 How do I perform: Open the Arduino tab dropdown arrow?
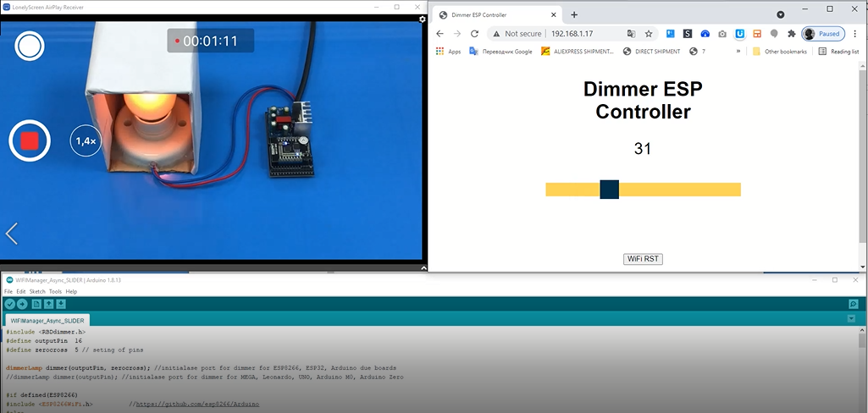[851, 318]
